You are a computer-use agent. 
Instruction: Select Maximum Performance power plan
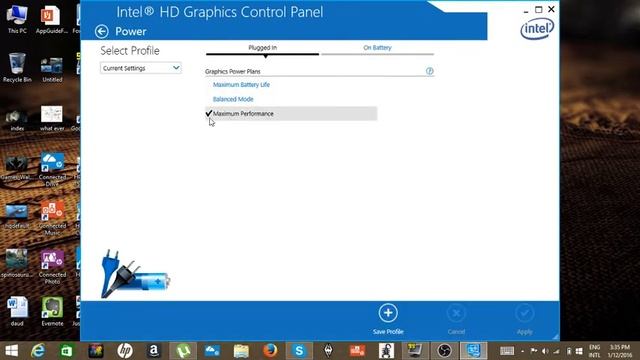click(x=291, y=113)
